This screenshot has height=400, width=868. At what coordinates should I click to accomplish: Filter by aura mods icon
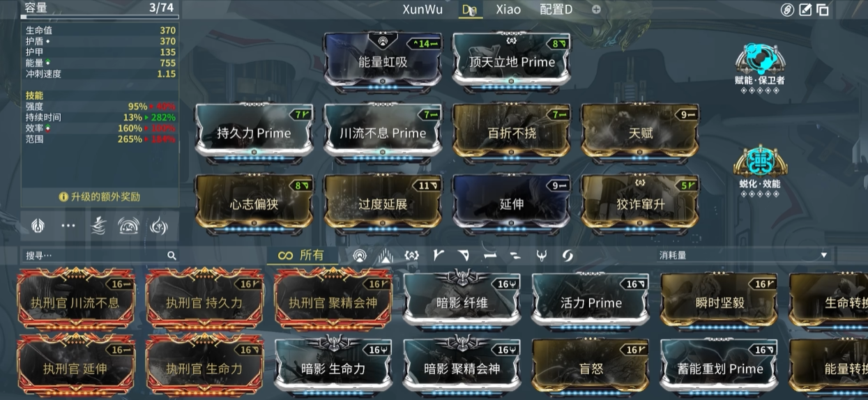pos(360,256)
